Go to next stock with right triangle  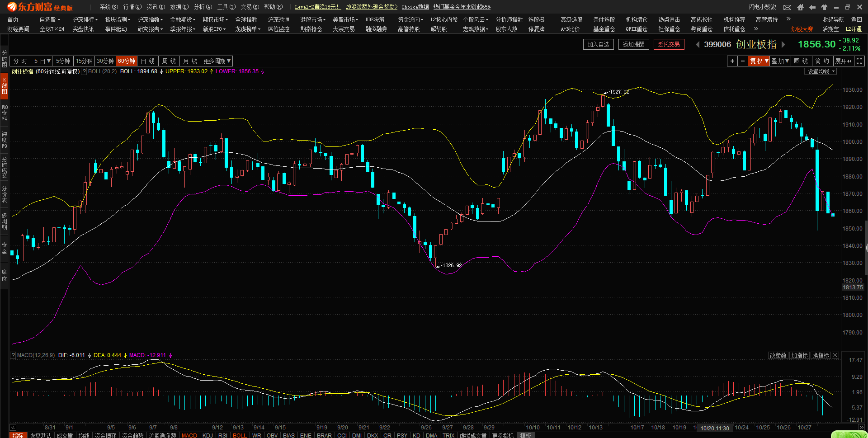[783, 44]
